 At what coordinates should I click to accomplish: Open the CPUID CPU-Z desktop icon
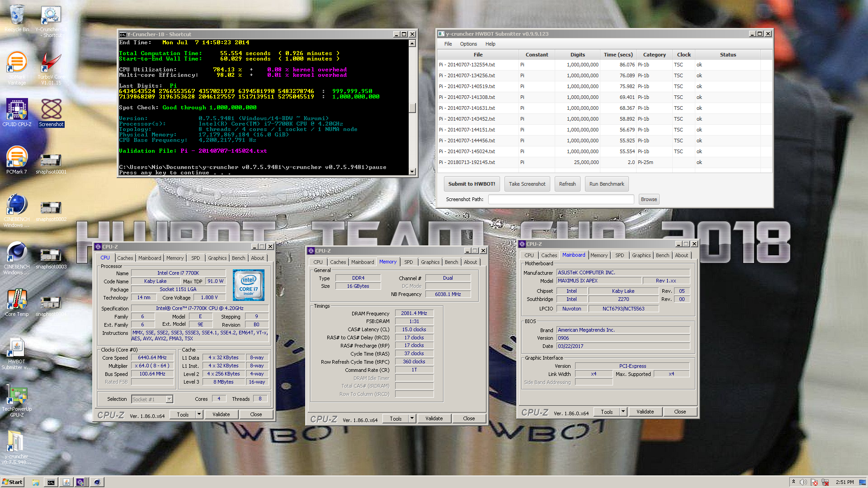coord(17,113)
